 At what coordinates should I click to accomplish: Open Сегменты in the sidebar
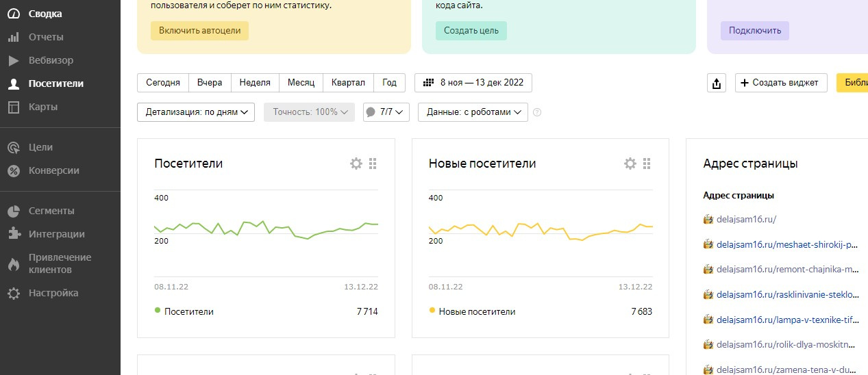tap(51, 211)
